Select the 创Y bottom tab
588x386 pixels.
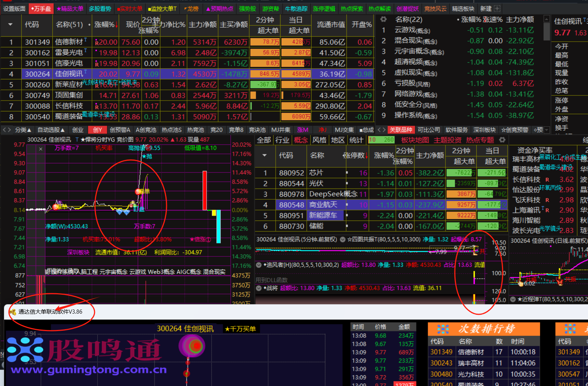point(98,130)
